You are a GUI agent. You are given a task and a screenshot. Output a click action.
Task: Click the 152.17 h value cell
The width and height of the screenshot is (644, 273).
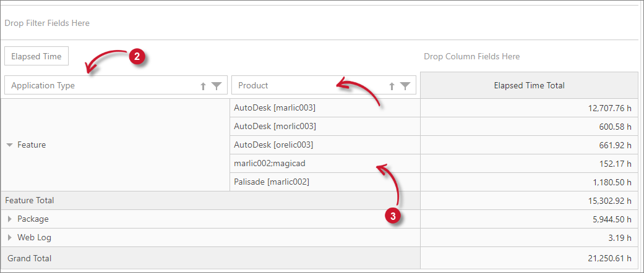pos(529,163)
